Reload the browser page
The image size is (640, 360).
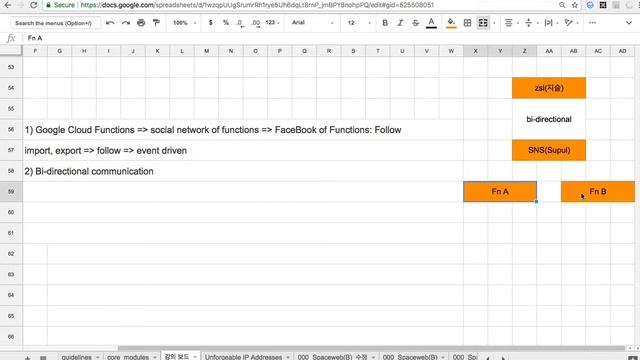[x=33, y=5]
